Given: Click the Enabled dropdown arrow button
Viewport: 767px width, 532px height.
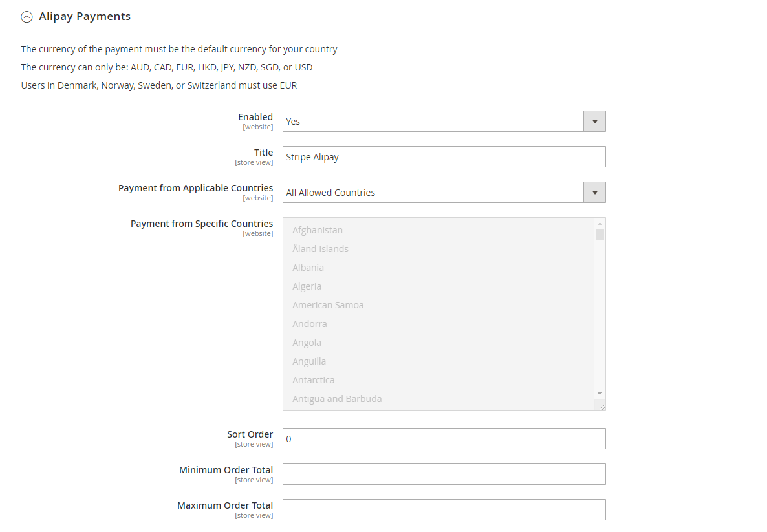Looking at the screenshot, I should point(594,122).
